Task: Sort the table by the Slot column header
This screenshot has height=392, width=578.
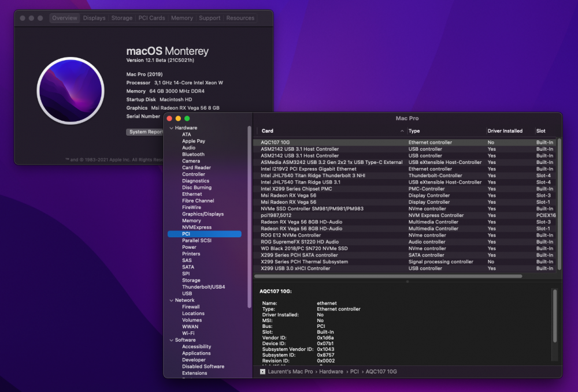Action: 541,131
